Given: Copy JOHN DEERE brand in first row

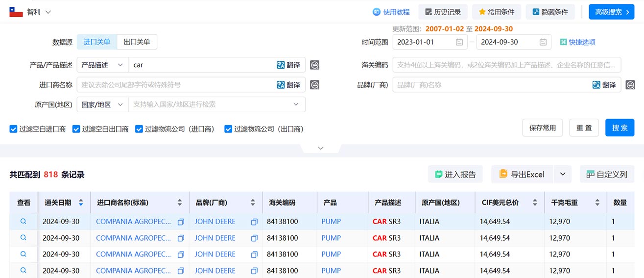Looking at the screenshot, I should pyautogui.click(x=254, y=222).
